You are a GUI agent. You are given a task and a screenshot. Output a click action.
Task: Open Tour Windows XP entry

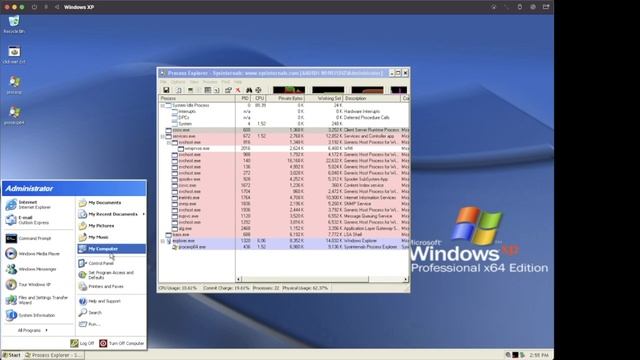[x=28, y=284]
